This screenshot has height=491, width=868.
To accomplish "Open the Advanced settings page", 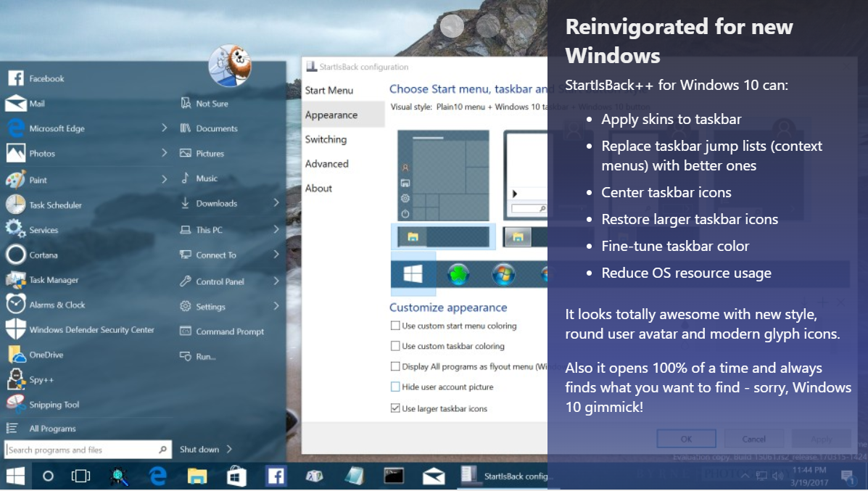I will click(x=326, y=164).
